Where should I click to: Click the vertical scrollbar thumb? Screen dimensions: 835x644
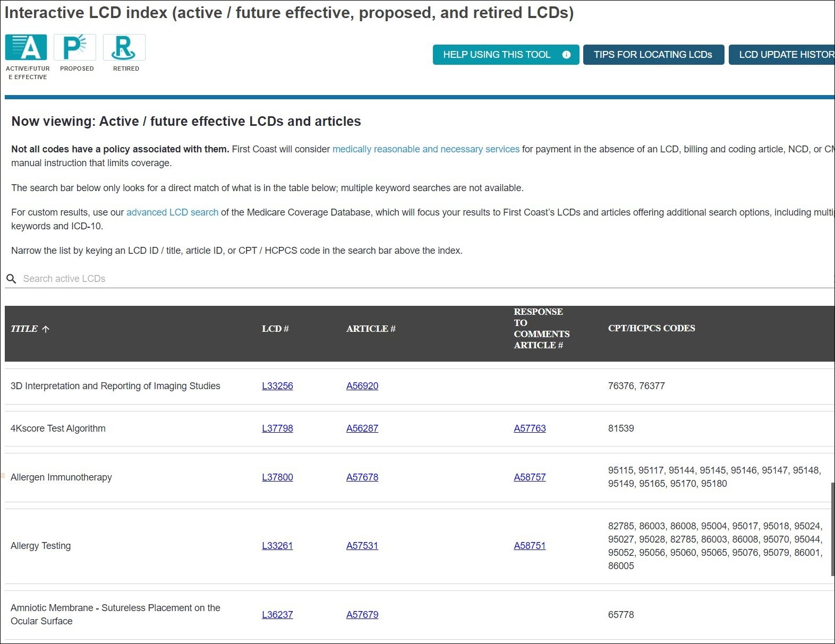coord(832,529)
